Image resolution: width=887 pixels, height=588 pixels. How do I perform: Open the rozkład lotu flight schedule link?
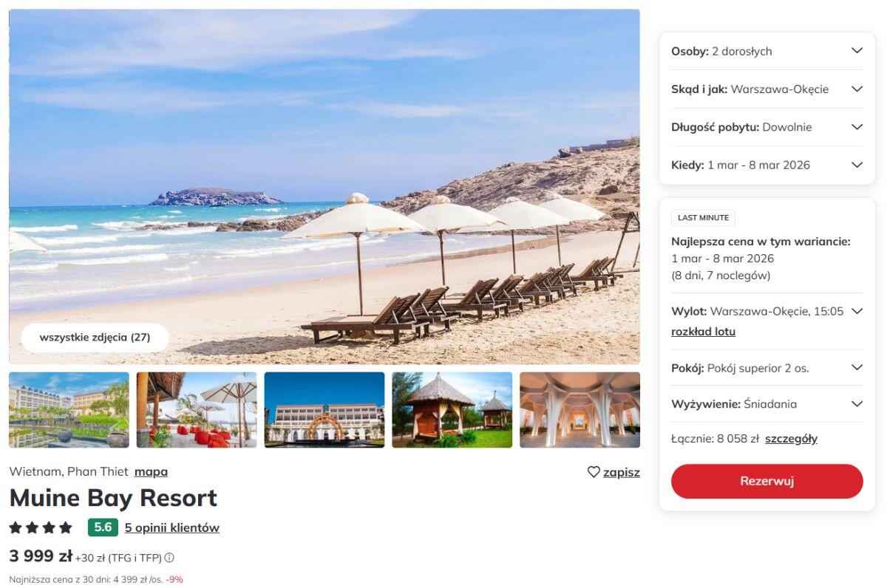pos(703,332)
